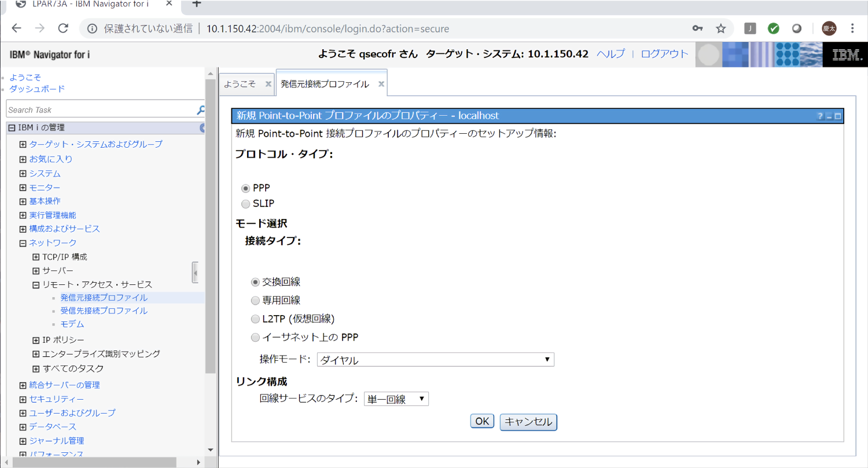The image size is (868, 468).
Task: Click the キャンセル button
Action: tap(528, 422)
